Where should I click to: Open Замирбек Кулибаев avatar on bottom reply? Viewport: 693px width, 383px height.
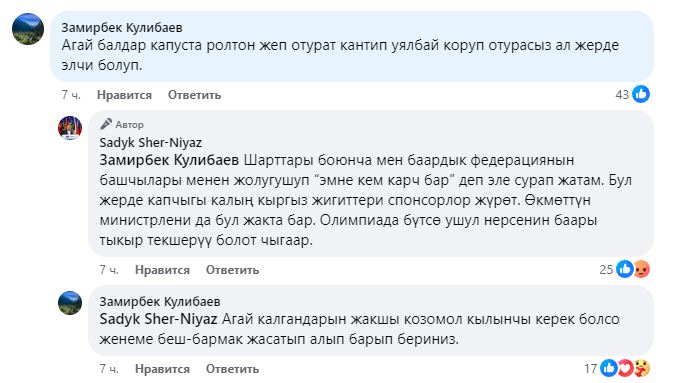point(70,303)
